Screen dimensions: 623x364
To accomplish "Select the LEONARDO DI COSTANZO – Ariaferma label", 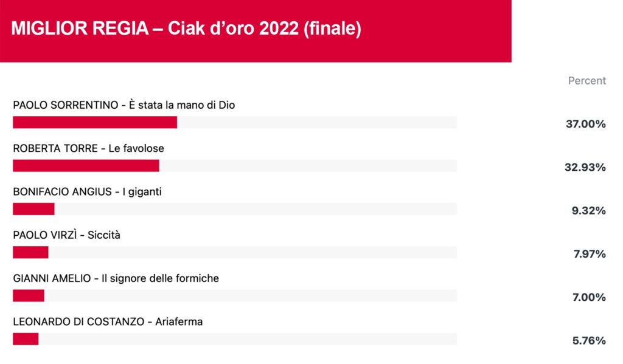I will pyautogui.click(x=108, y=321).
